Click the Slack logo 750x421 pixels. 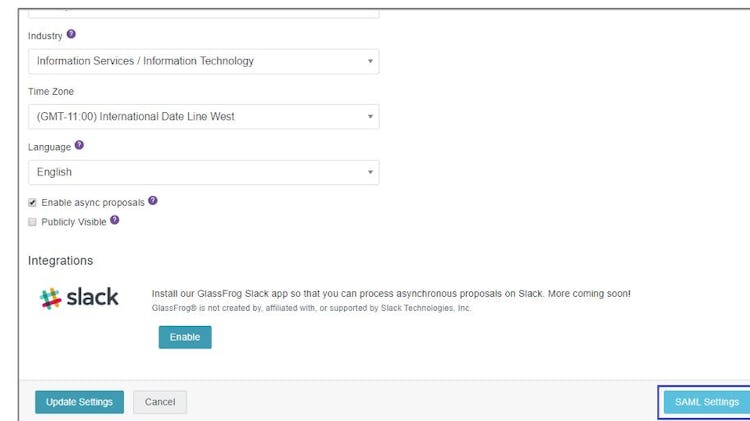click(79, 298)
